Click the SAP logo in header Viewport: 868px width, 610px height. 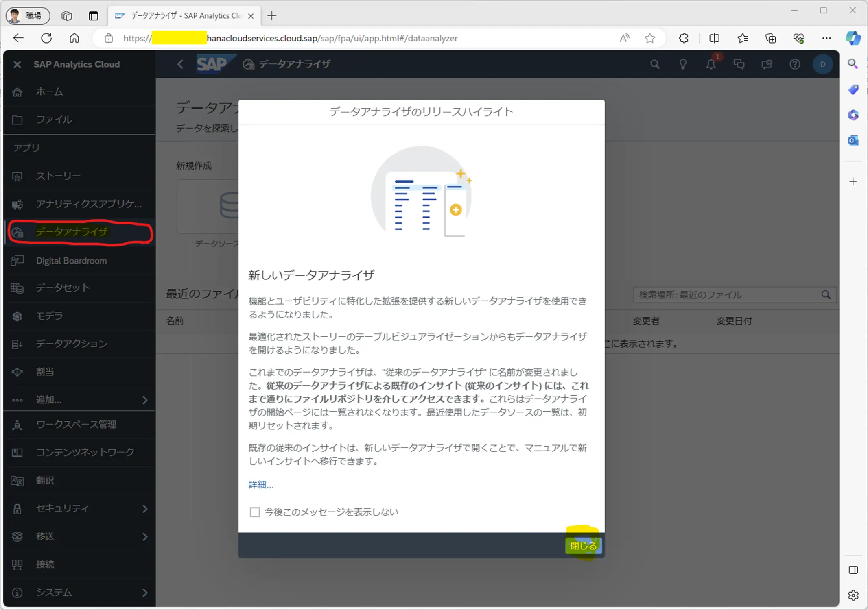[x=215, y=64]
